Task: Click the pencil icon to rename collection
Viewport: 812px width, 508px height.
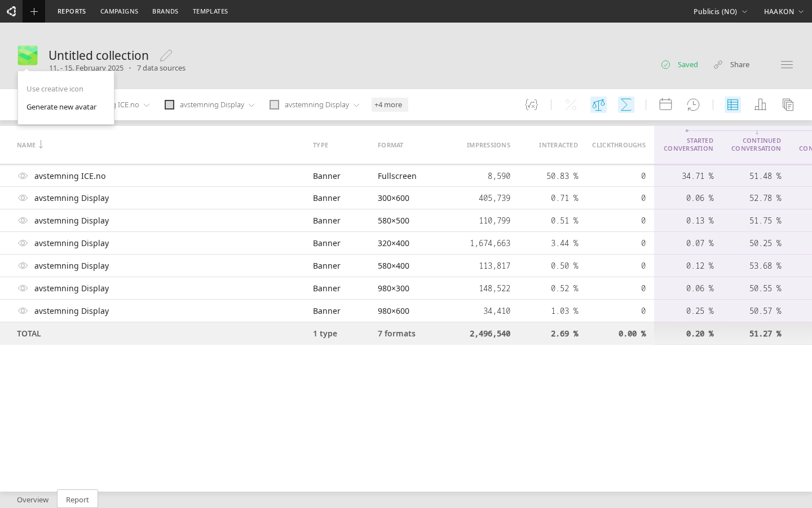Action: 166,55
